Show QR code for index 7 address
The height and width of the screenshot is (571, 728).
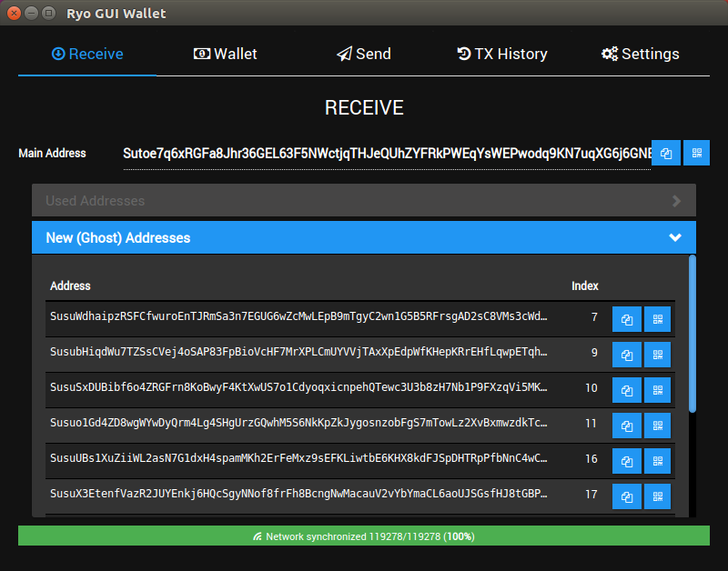click(x=657, y=319)
